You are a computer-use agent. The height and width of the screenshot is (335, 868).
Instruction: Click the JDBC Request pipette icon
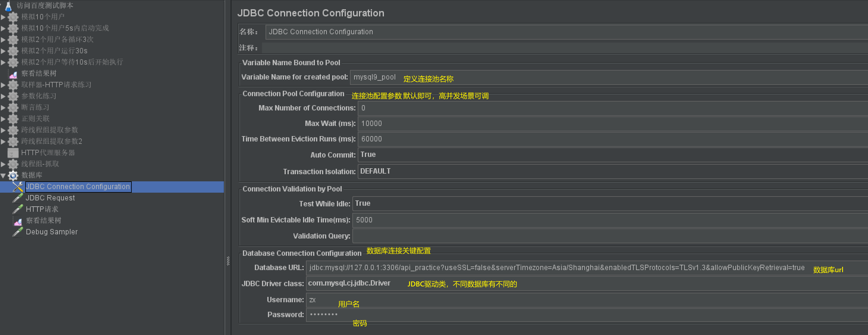[18, 198]
